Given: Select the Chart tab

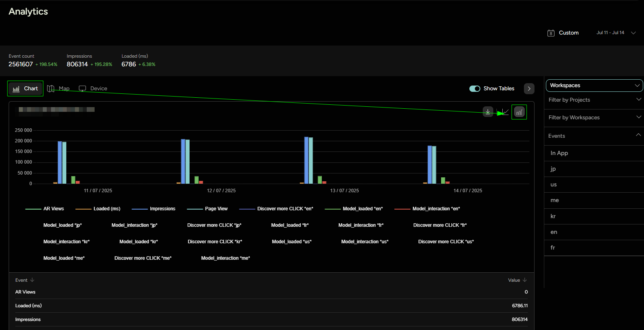Looking at the screenshot, I should tap(26, 89).
